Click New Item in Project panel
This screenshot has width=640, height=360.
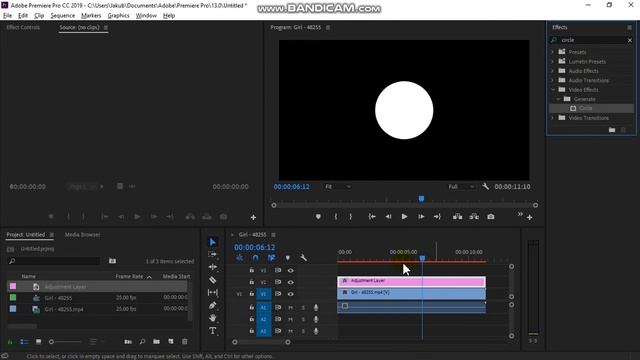171,342
